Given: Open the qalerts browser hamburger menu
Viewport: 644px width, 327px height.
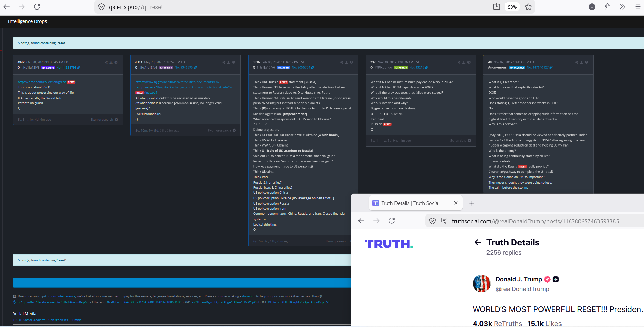Looking at the screenshot, I should point(638,7).
